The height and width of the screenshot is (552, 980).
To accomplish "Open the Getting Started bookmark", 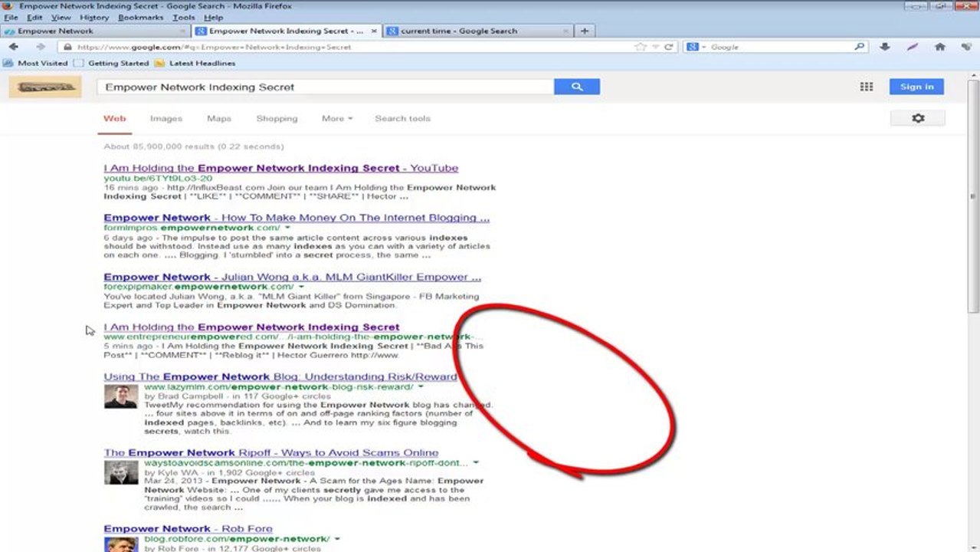I will (111, 63).
